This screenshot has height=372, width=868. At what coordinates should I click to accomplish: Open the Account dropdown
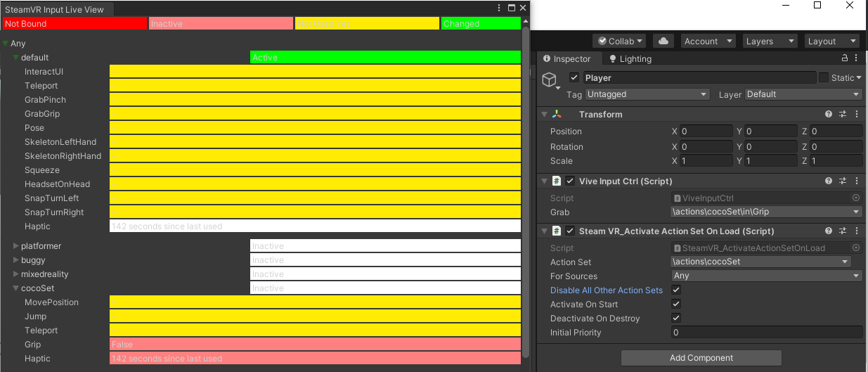(x=708, y=41)
